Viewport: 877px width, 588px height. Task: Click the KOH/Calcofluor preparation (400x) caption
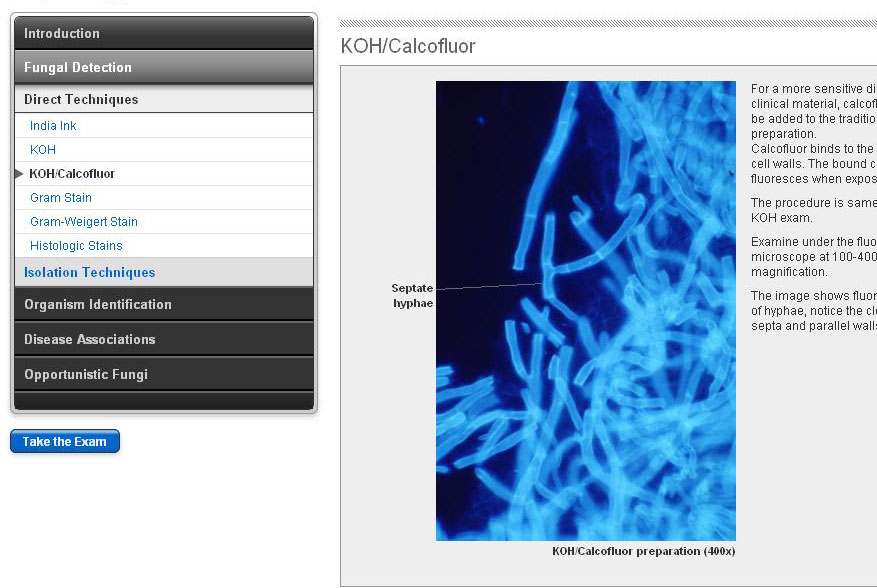[643, 551]
